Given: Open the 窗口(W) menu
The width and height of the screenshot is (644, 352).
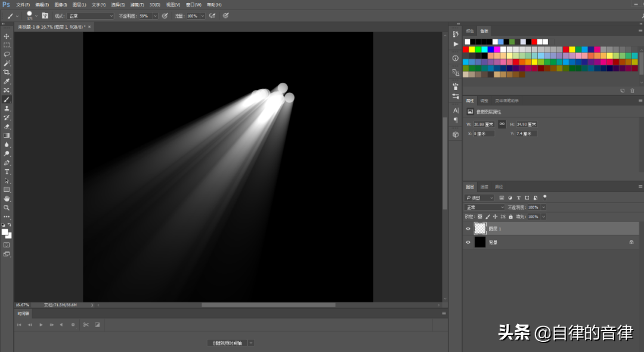Looking at the screenshot, I should 193,5.
